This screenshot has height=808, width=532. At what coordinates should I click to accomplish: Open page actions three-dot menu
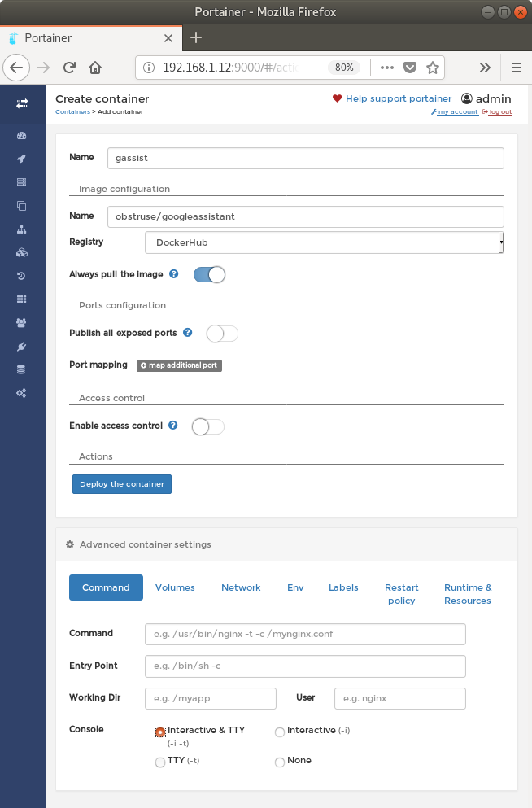386,68
